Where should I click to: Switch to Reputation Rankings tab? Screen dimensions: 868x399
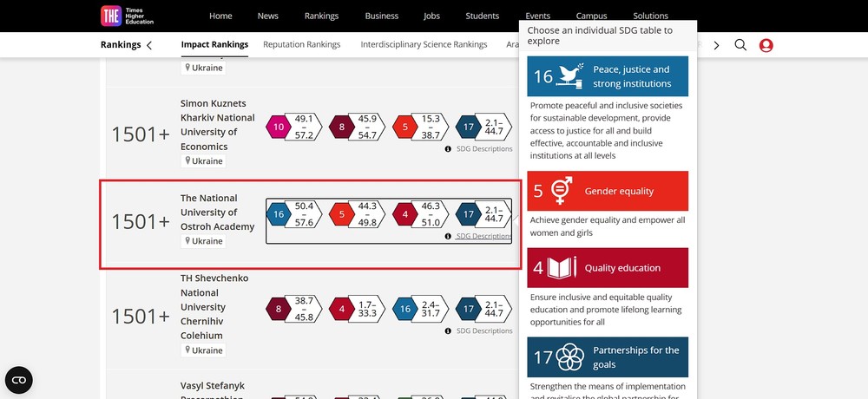click(x=302, y=45)
